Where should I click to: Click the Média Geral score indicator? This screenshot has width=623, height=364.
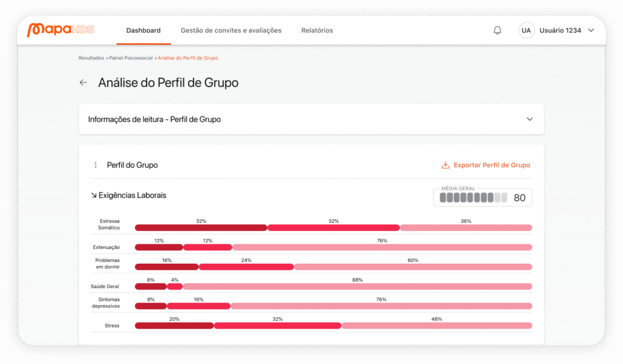click(482, 197)
